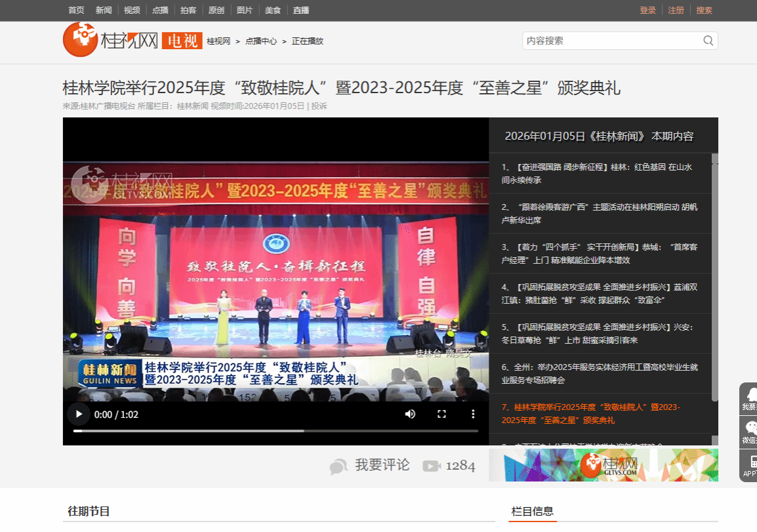Click the video camera view count icon
757x532 pixels.
tap(431, 466)
